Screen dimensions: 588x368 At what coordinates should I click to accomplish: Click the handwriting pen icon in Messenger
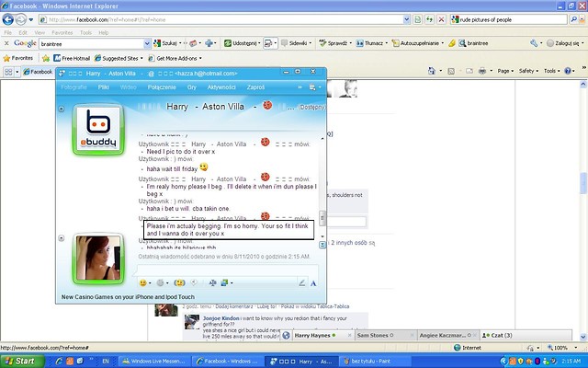(302, 283)
